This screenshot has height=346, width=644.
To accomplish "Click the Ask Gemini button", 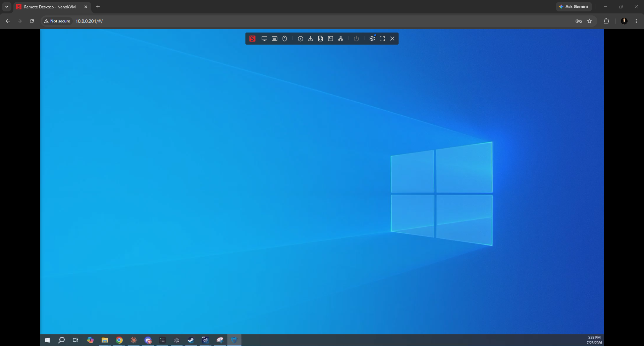I will (574, 7).
